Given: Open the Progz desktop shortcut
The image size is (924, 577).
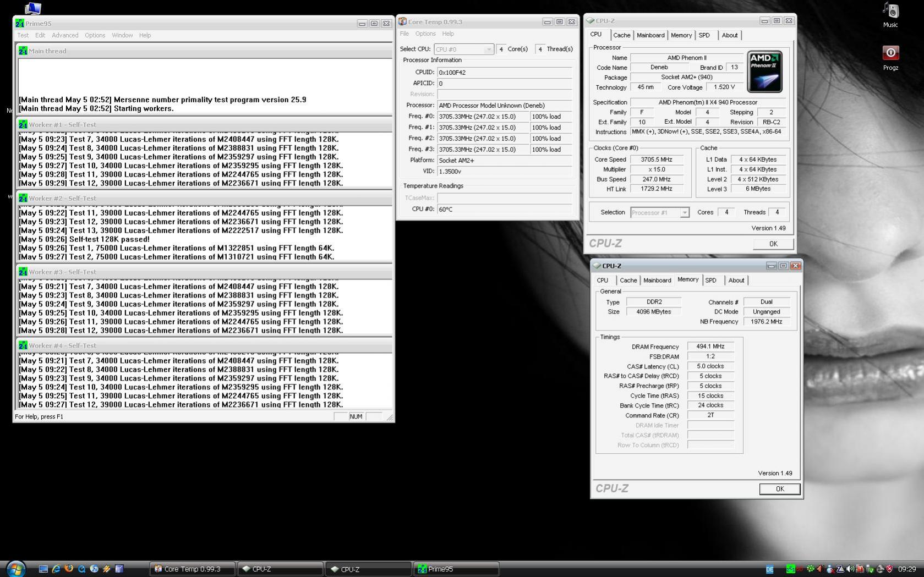Looking at the screenshot, I should coord(890,58).
